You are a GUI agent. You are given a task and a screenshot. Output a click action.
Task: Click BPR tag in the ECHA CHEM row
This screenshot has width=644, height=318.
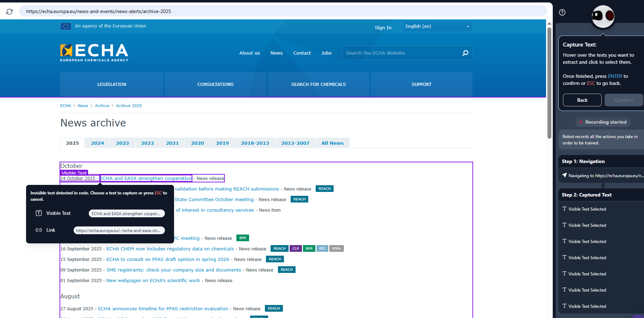(309, 249)
